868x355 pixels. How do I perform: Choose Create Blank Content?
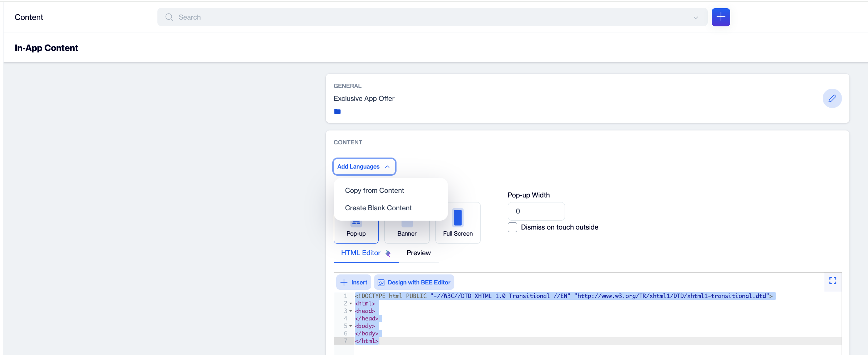(378, 208)
